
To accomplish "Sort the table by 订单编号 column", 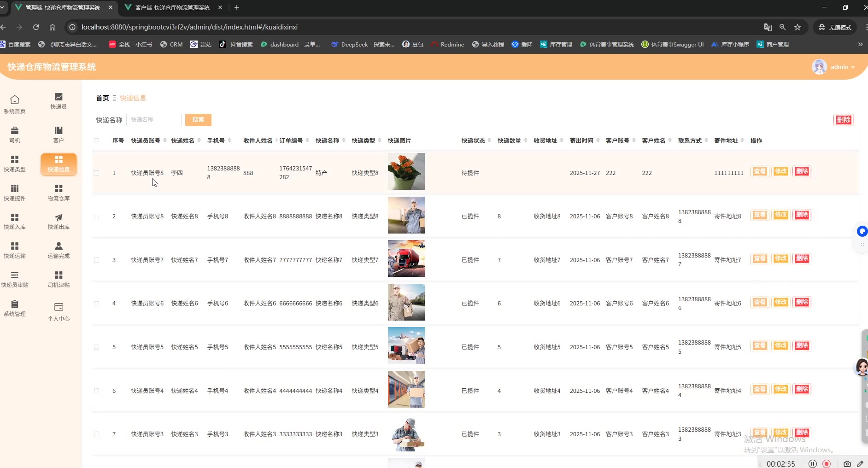I will click(x=307, y=140).
